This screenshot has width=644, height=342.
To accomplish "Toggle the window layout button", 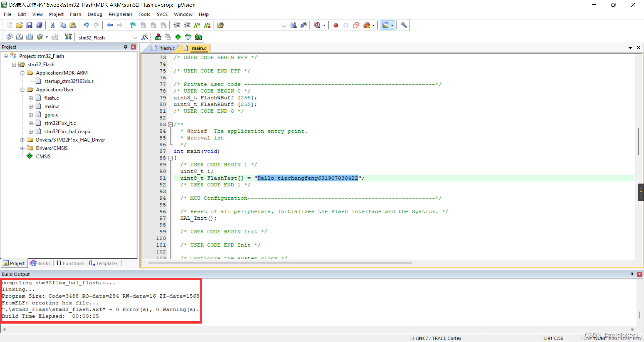I will click(385, 25).
